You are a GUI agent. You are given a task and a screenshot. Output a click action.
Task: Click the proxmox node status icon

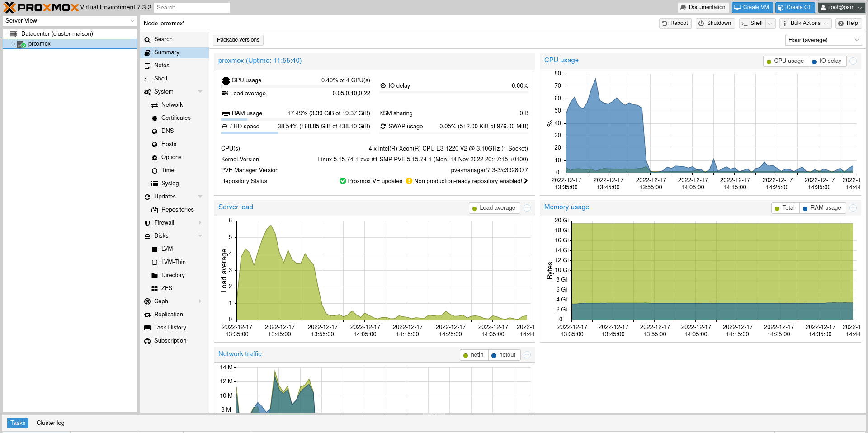point(21,44)
